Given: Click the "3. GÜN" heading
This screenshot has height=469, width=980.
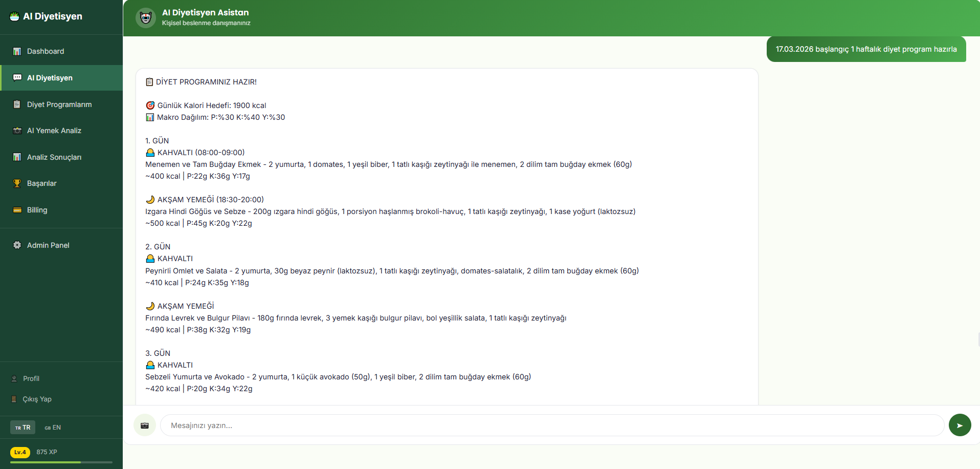Looking at the screenshot, I should (158, 353).
